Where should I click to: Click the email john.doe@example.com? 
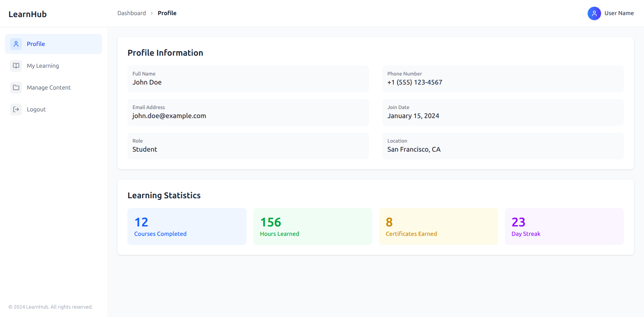pyautogui.click(x=169, y=116)
